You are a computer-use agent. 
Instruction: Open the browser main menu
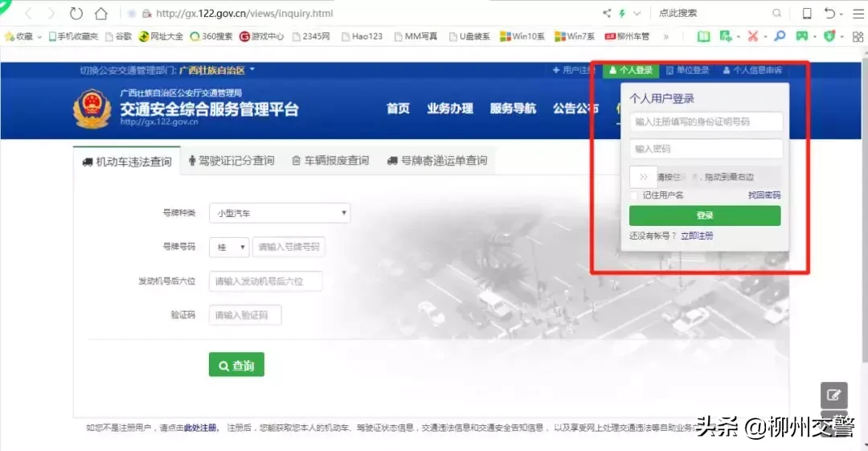click(858, 14)
